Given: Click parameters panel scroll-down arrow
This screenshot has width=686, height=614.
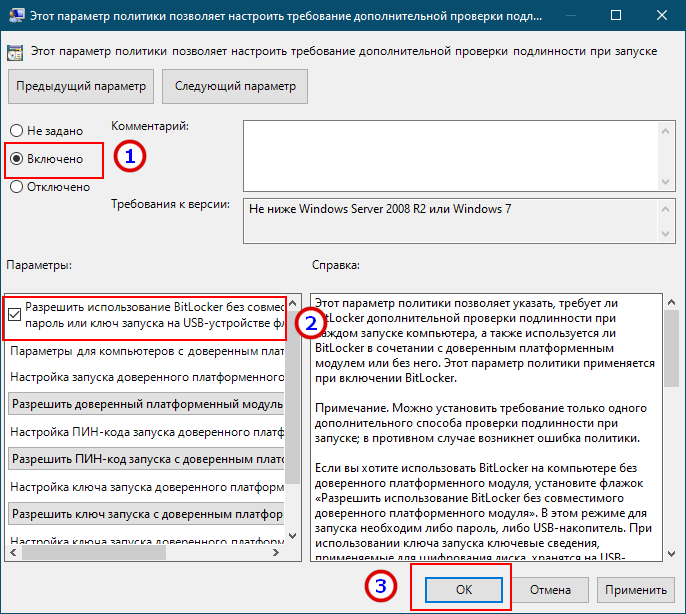Looking at the screenshot, I should [293, 535].
